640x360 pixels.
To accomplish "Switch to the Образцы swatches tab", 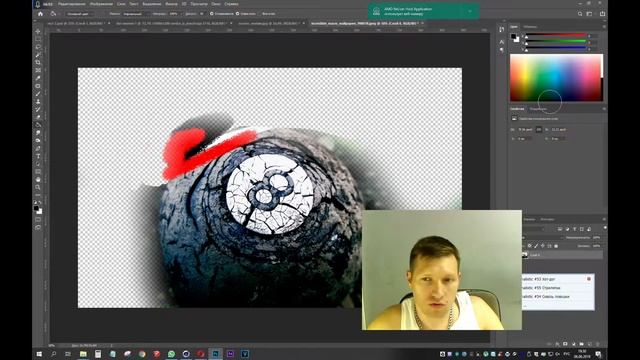I will (530, 27).
